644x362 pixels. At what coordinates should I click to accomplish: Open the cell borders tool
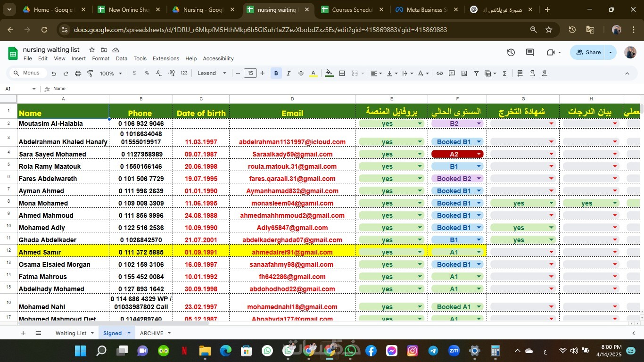click(x=342, y=73)
